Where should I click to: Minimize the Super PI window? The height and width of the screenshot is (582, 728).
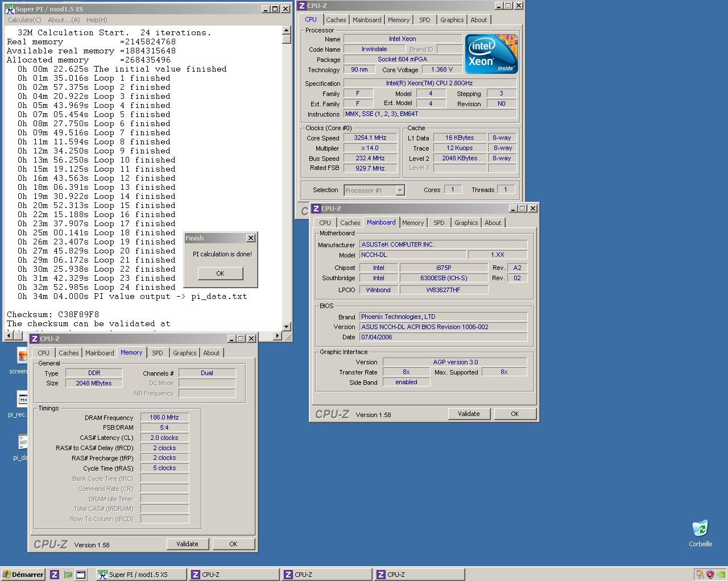coord(266,9)
